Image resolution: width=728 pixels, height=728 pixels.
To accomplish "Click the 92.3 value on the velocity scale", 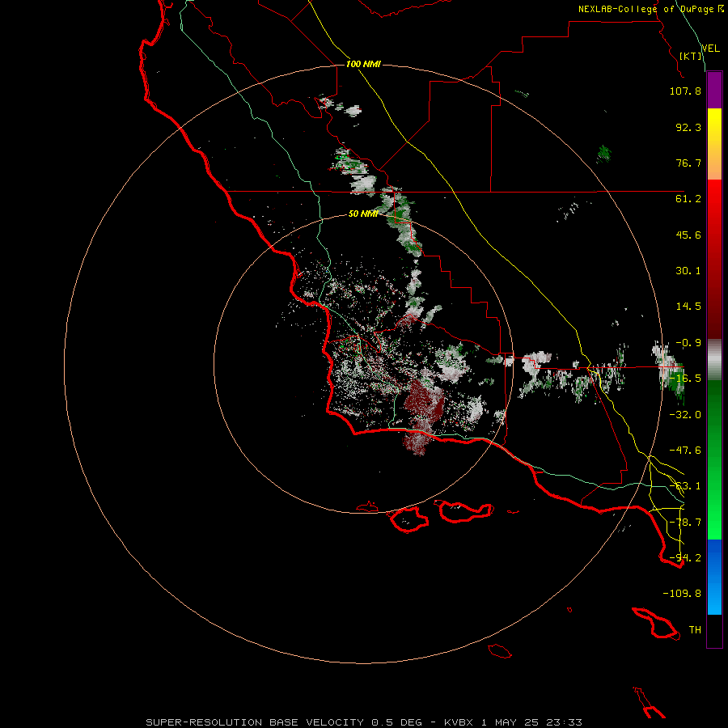I will coord(688,127).
